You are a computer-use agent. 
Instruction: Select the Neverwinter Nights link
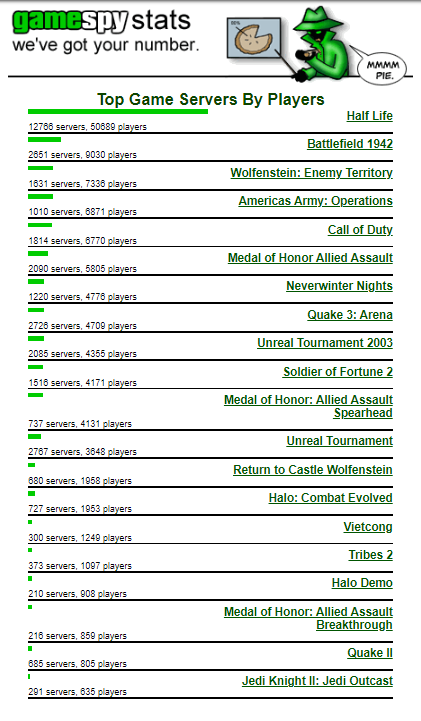point(339,286)
